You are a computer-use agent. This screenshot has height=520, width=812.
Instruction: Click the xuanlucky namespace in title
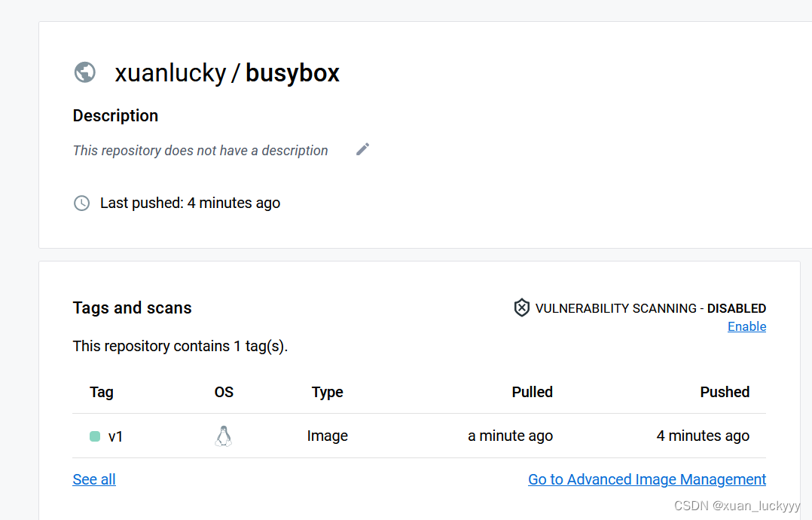(x=170, y=73)
